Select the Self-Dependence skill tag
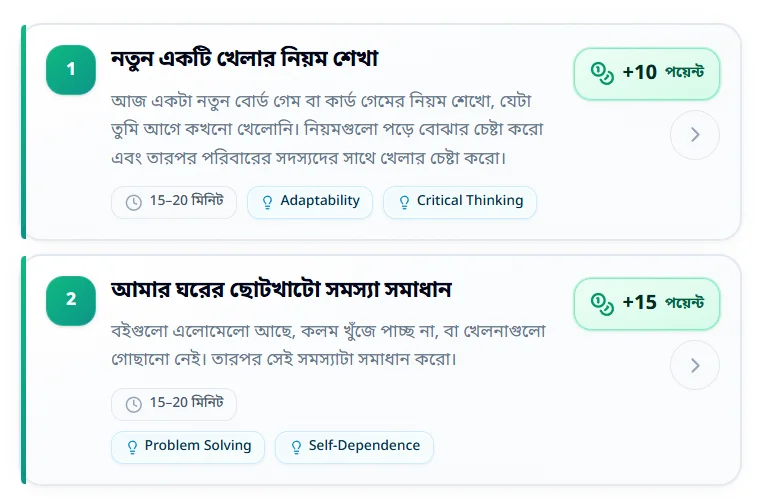 point(354,447)
